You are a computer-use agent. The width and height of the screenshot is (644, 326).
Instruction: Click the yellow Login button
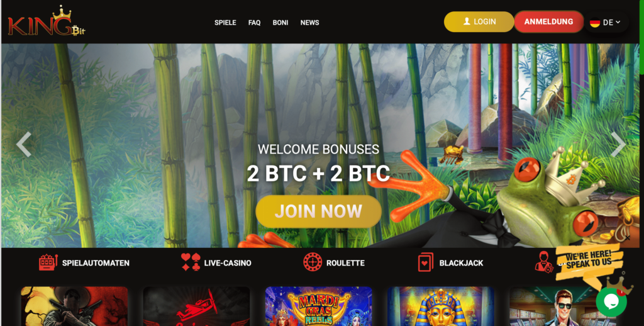click(479, 22)
